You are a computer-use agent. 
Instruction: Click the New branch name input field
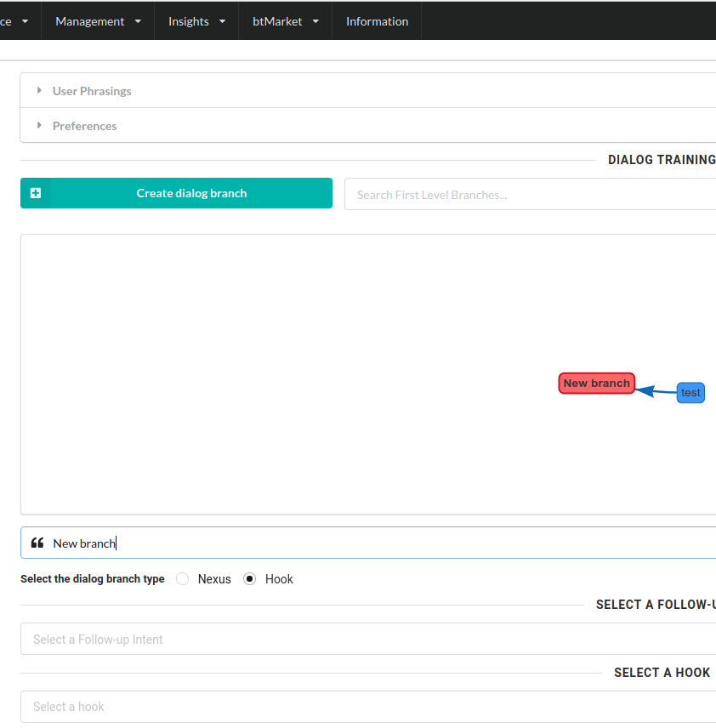(x=368, y=543)
